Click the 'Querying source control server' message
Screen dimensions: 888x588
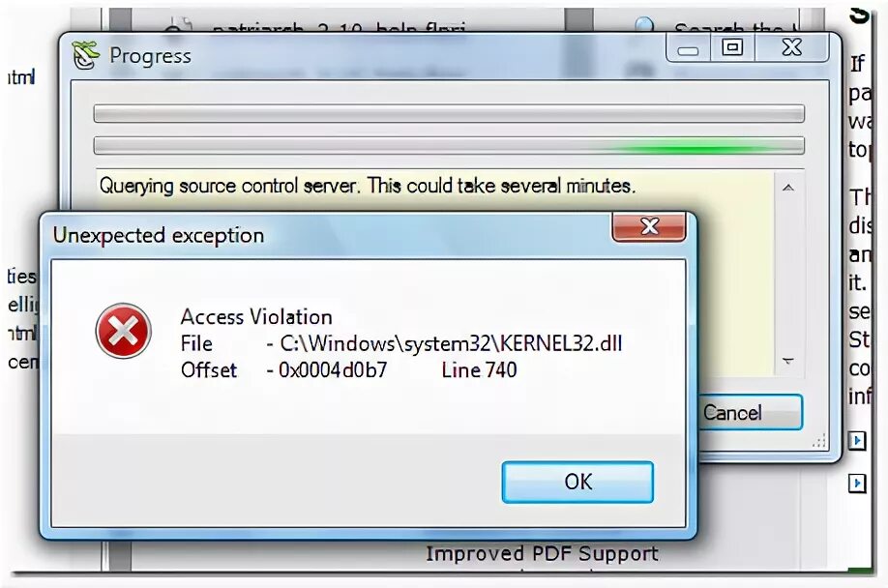tap(367, 186)
